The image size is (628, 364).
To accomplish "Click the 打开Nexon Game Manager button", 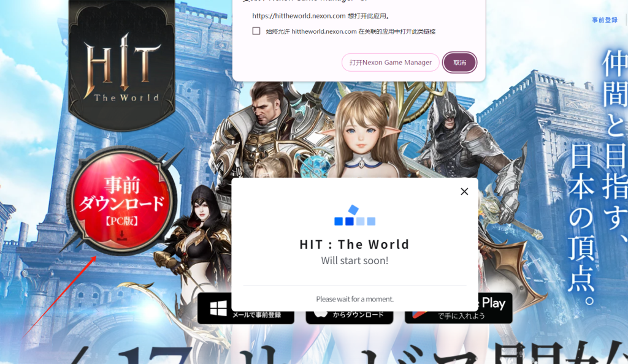I will [391, 63].
